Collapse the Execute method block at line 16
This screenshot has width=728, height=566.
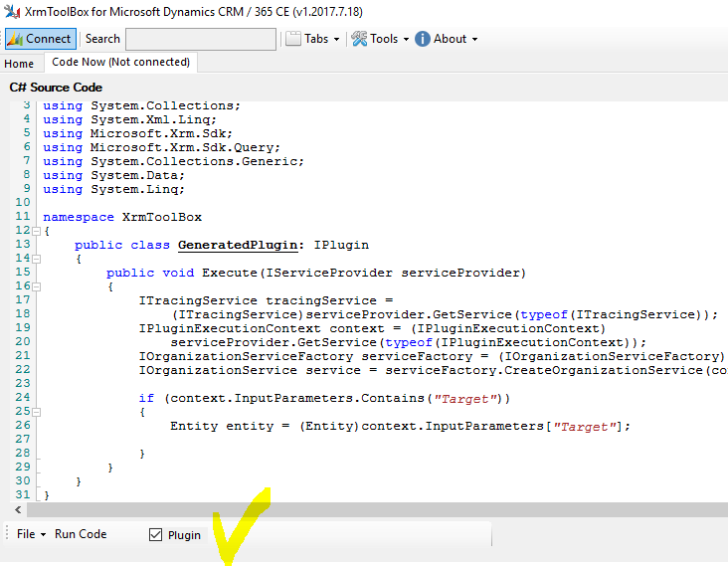click(x=36, y=286)
